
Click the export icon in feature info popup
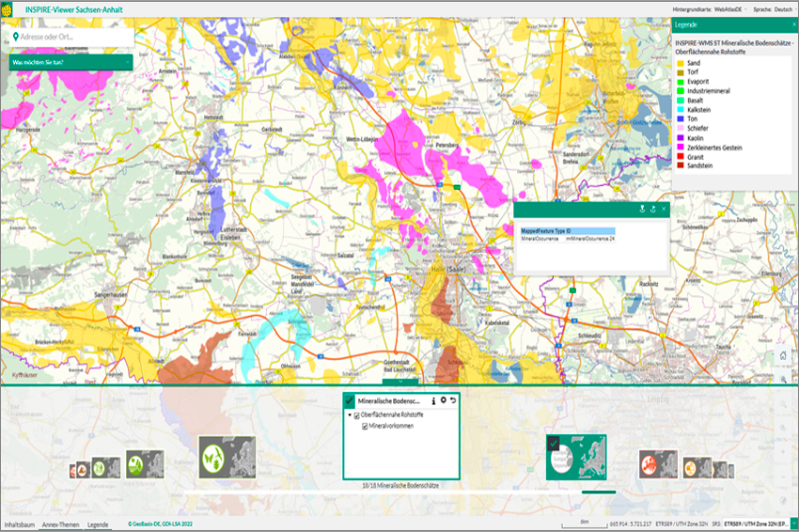pos(652,209)
